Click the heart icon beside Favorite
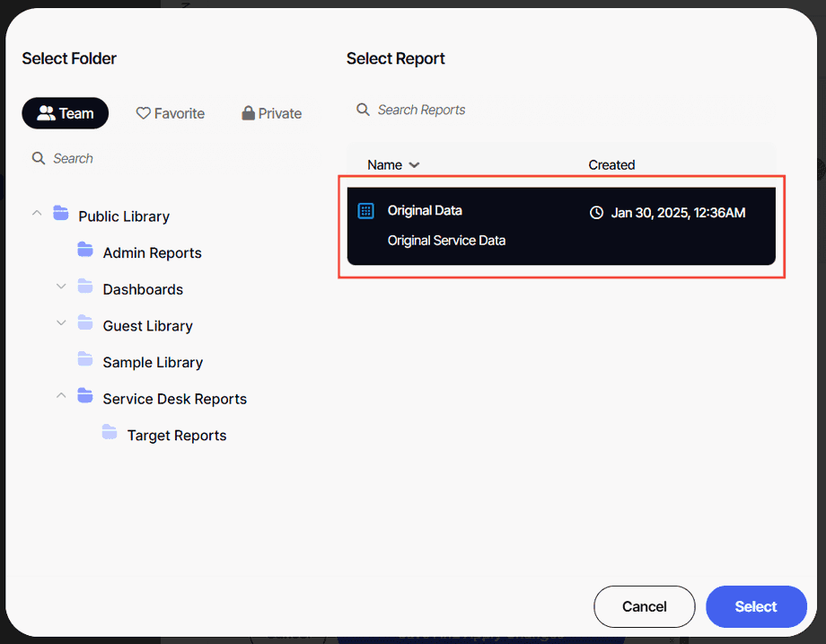 coord(144,112)
